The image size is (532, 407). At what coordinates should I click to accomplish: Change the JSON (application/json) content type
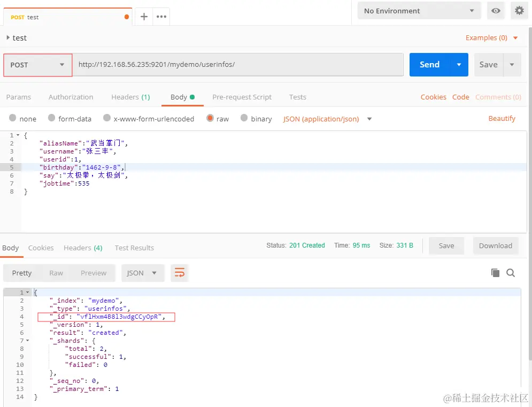tap(327, 119)
